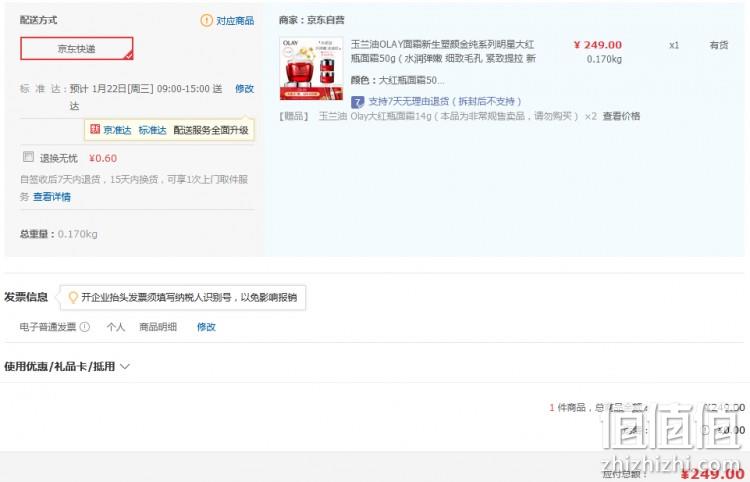The height and width of the screenshot is (482, 750).
Task: Open 查看价格 for the gift item
Action: [621, 116]
